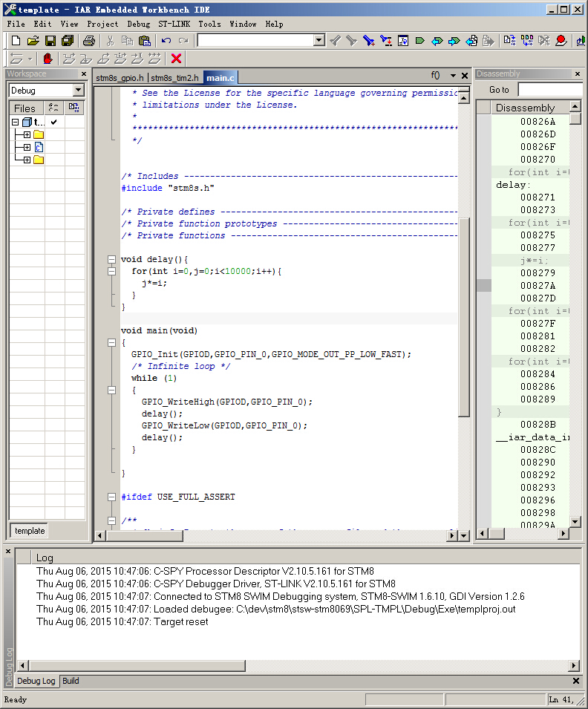Image resolution: width=588 pixels, height=709 pixels.
Task: Click the Save file toolbar icon
Action: 50,40
